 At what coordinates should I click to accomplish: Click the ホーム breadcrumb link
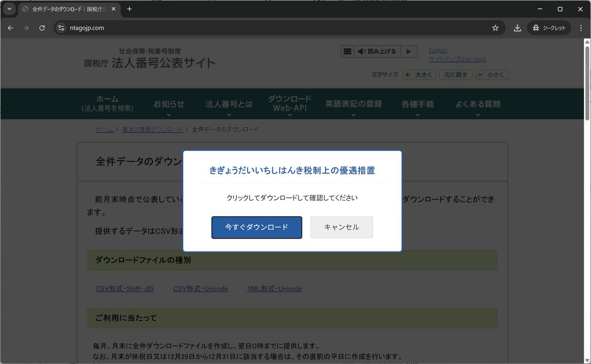(x=104, y=129)
